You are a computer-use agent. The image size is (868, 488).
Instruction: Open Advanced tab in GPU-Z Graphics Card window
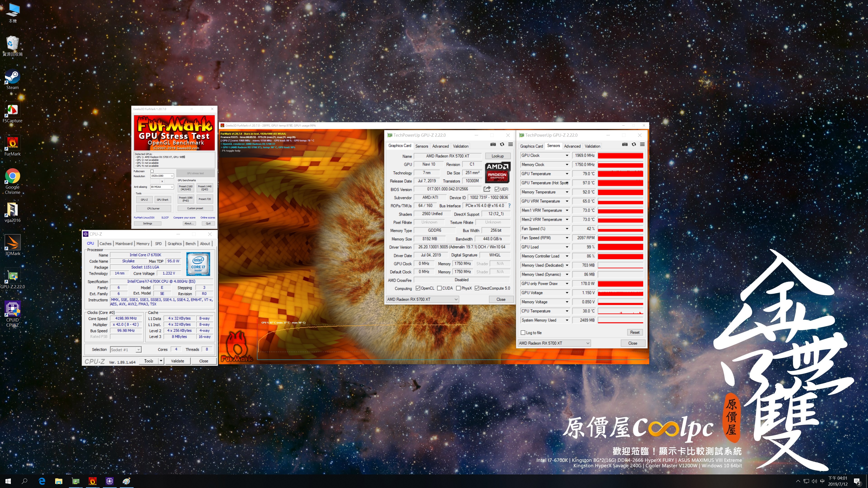coord(440,146)
